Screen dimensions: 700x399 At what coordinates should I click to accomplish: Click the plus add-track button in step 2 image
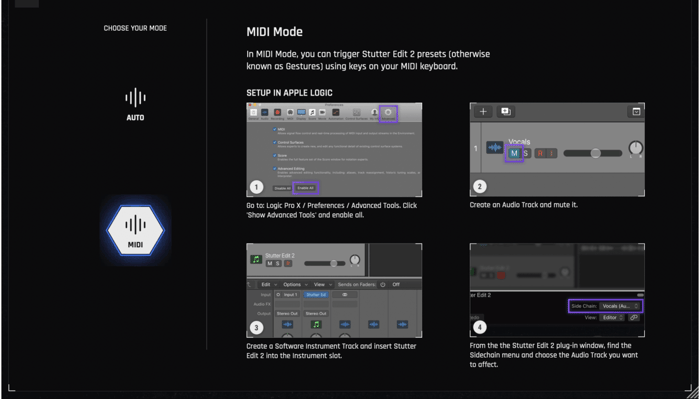(x=483, y=112)
